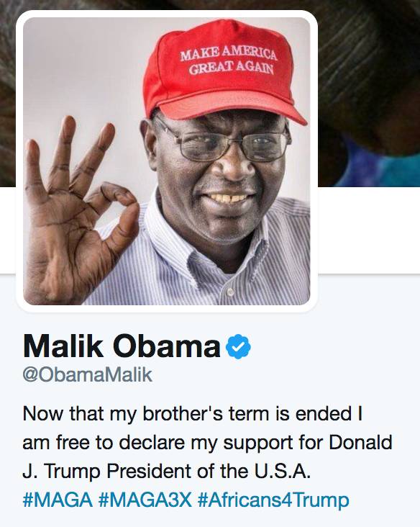The width and height of the screenshot is (420, 527).
Task: Click the Malik Obama display name
Action: (122, 346)
